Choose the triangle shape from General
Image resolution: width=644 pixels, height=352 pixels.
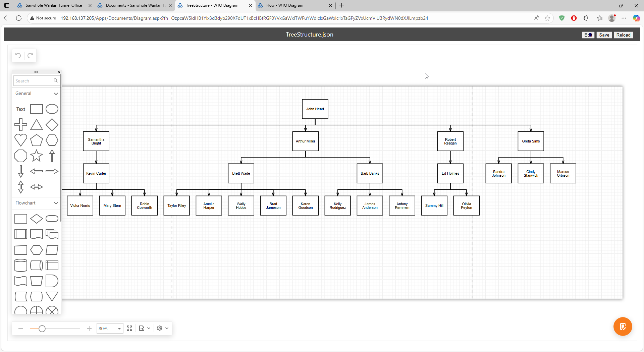36,125
